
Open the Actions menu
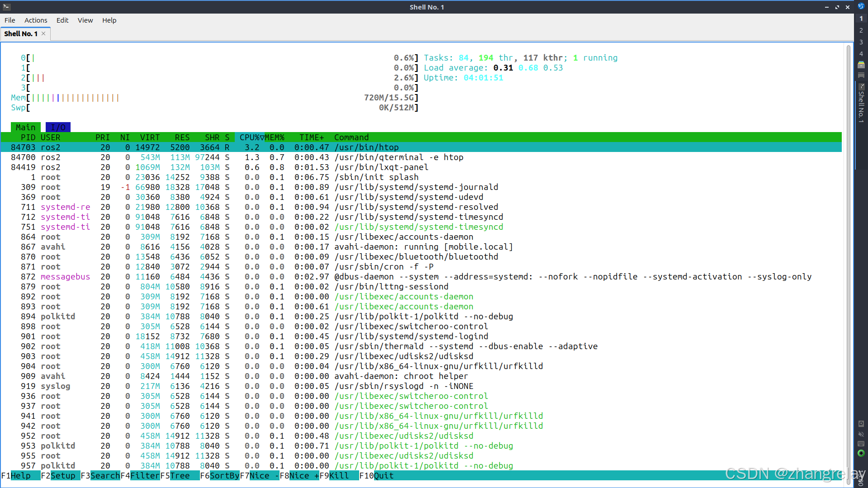coord(36,20)
